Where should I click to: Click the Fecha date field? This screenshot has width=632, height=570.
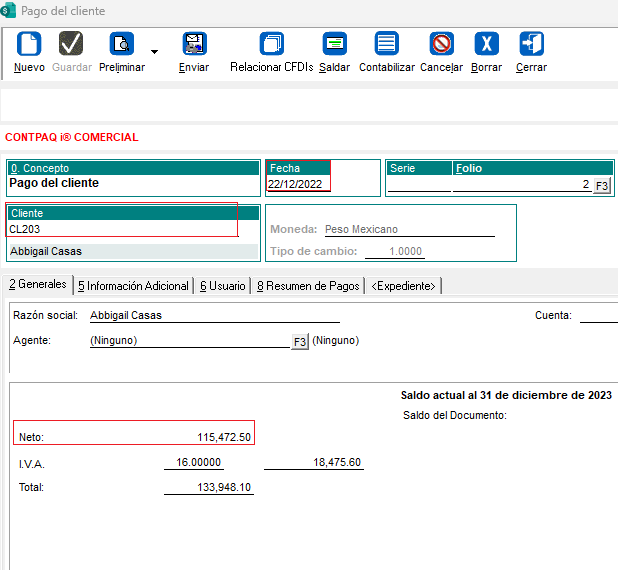click(297, 184)
